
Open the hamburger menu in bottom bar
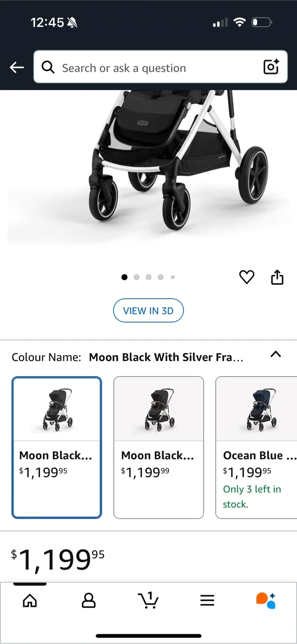(x=207, y=601)
